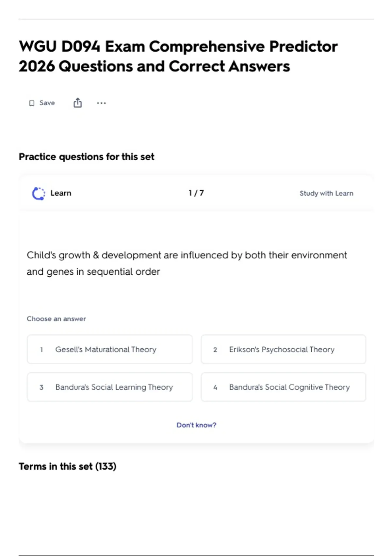Screen dimensions: 392x556
Task: Click the Save text label
Action: pos(47,103)
